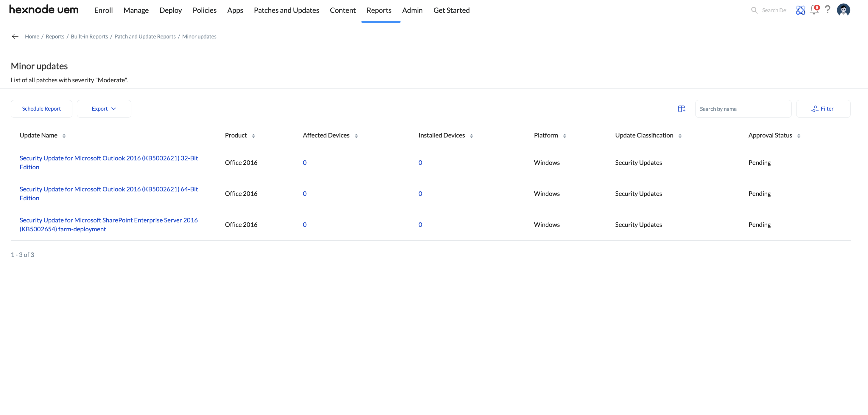Click Minor updates breadcrumb item

click(x=199, y=36)
